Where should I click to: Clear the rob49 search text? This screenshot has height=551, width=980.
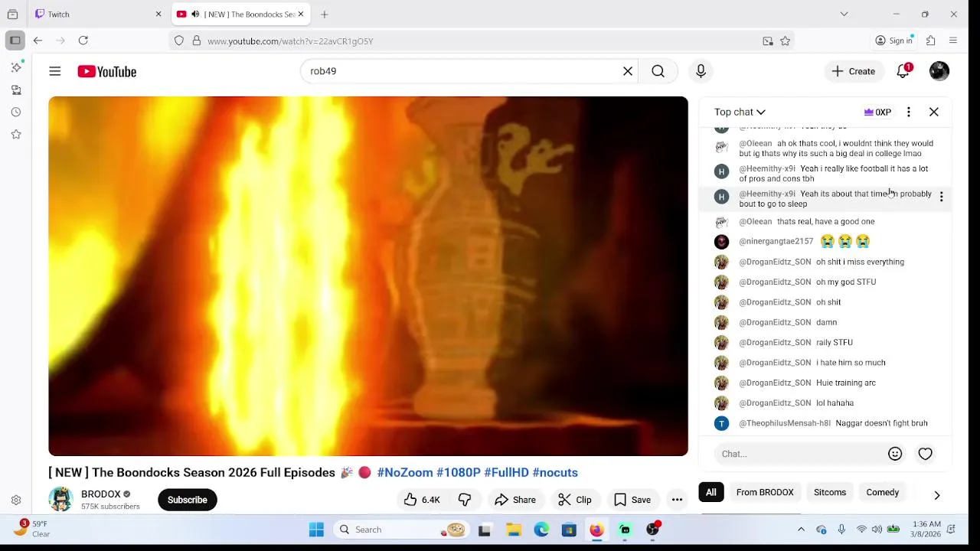[x=628, y=71]
